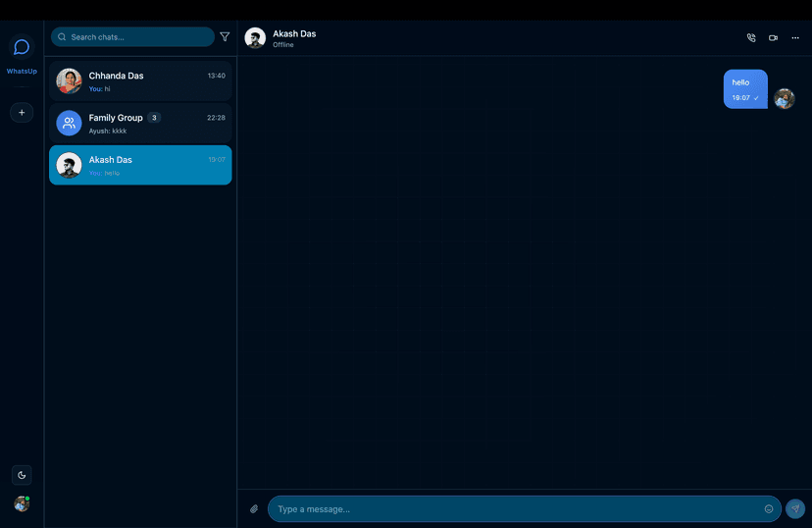Toggle dark mode with the moon icon
The width and height of the screenshot is (812, 528).
tap(22, 475)
